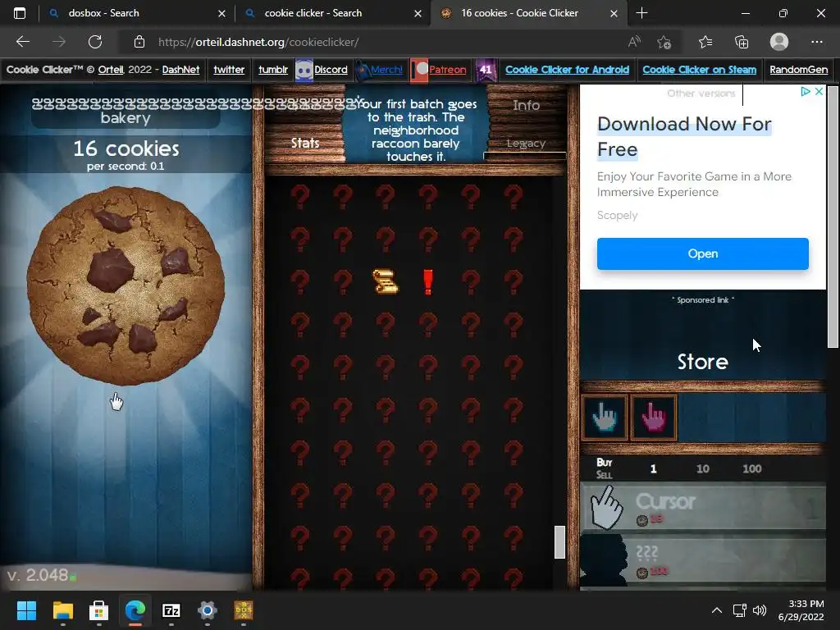Open the Info menu
The width and height of the screenshot is (840, 630).
526,106
